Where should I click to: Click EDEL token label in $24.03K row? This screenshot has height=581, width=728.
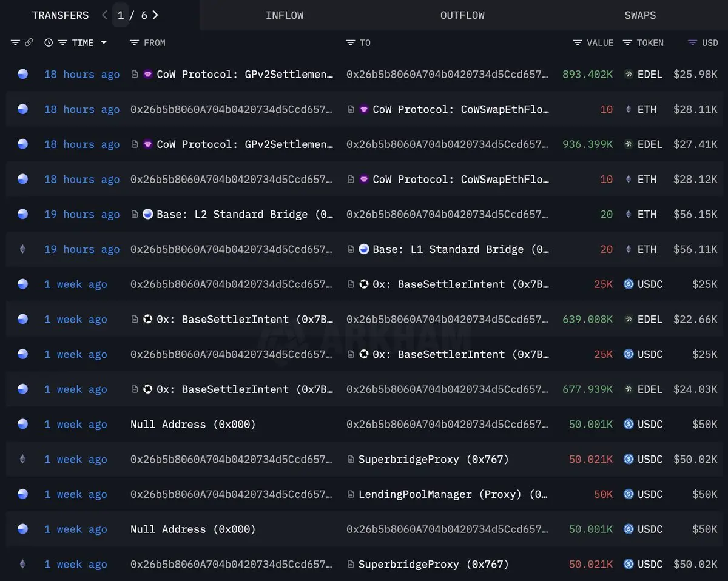pos(650,389)
